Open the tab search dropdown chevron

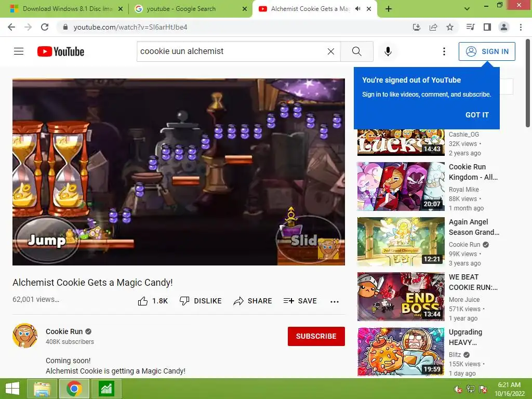pyautogui.click(x=467, y=9)
